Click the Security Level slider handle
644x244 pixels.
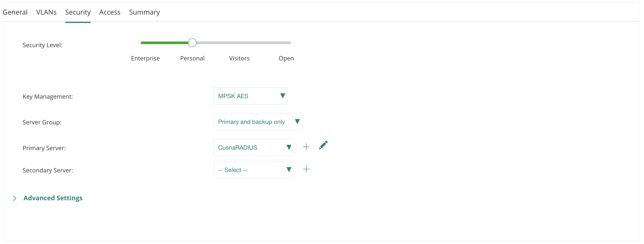coord(192,43)
